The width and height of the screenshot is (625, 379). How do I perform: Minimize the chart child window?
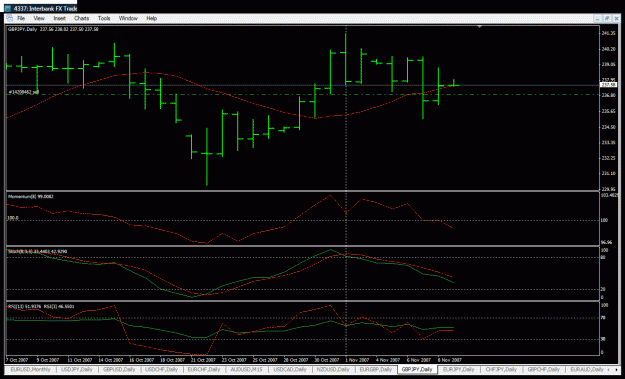[597, 18]
